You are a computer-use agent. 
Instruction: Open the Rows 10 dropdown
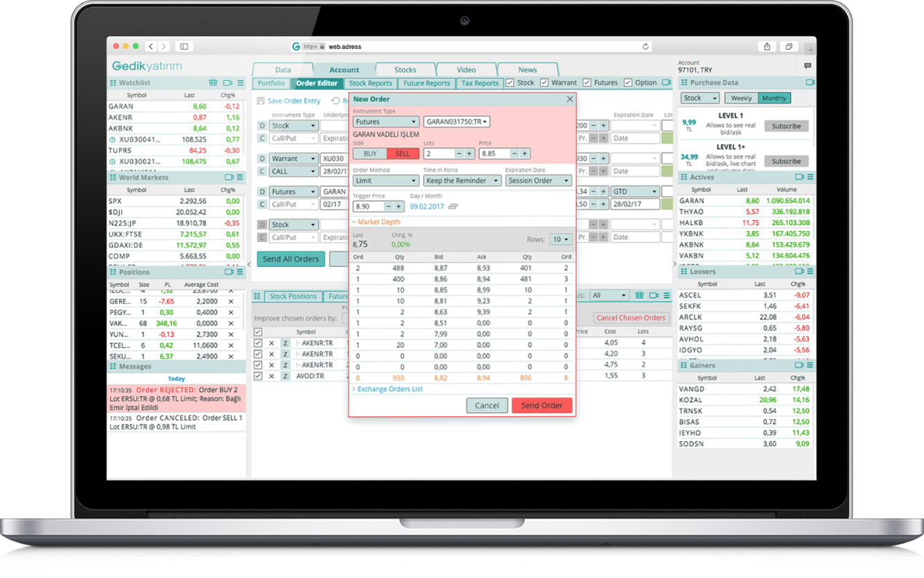561,239
